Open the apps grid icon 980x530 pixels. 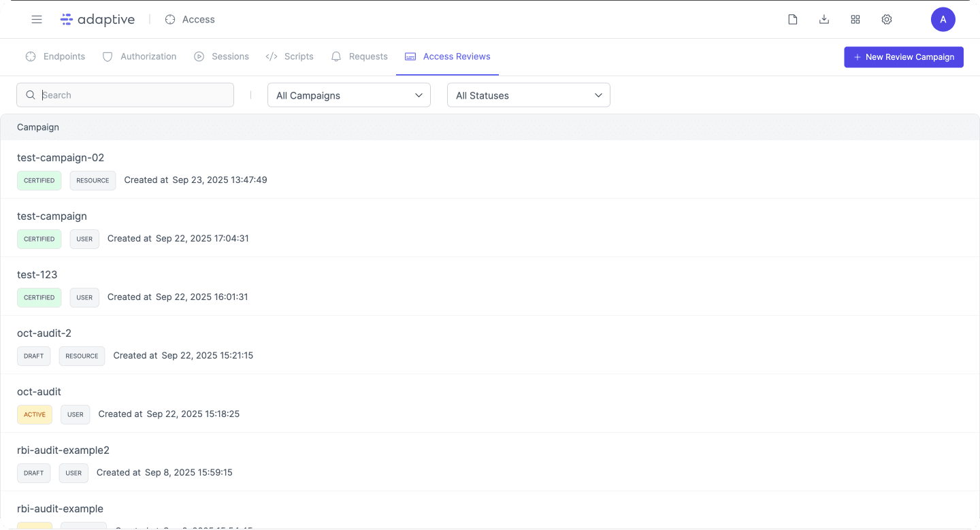(x=855, y=20)
